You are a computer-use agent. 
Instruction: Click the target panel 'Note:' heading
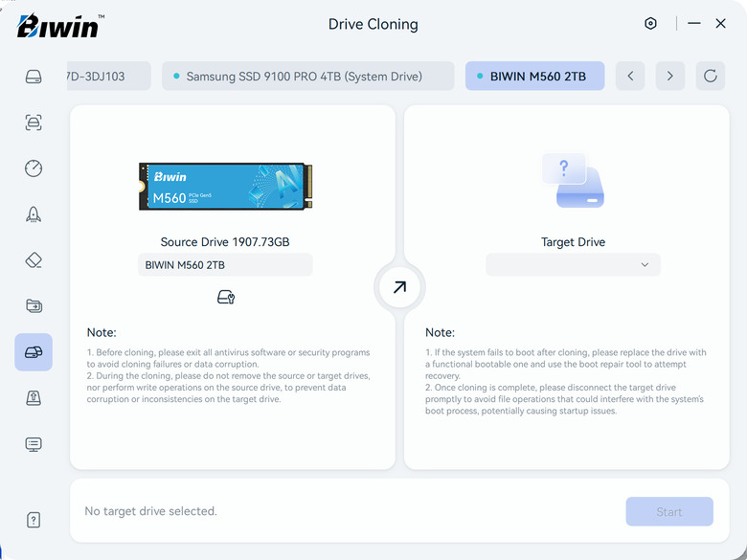440,332
